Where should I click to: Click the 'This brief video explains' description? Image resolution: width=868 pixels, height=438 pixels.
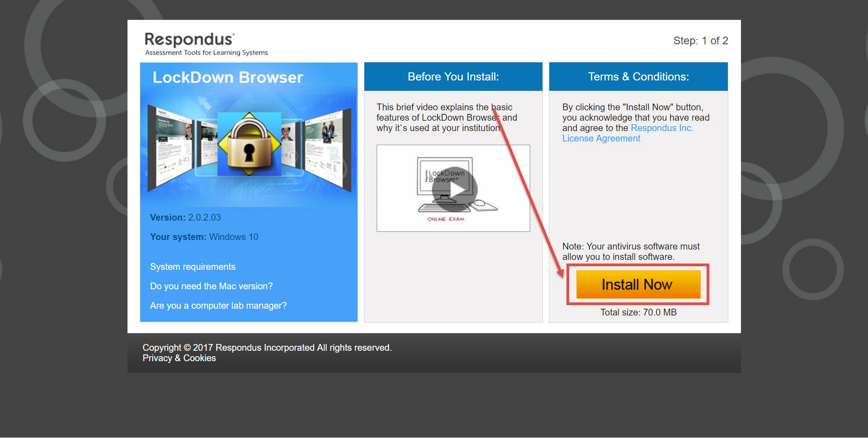pos(447,118)
